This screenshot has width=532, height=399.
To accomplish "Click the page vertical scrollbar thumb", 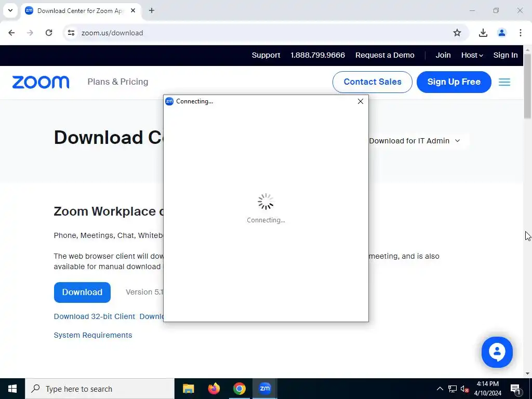I will tap(527, 86).
